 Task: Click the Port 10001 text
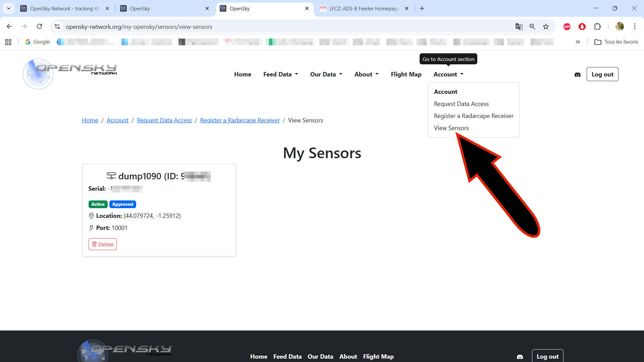coord(112,228)
